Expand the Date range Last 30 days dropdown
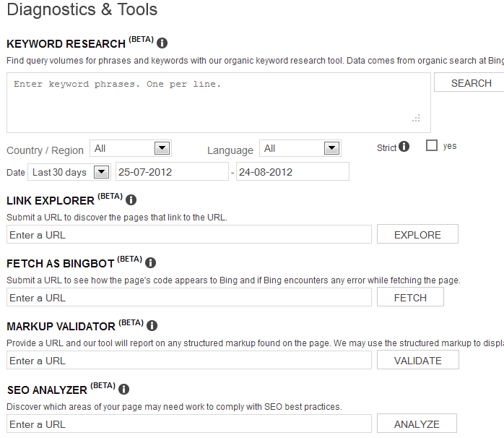 (x=69, y=172)
